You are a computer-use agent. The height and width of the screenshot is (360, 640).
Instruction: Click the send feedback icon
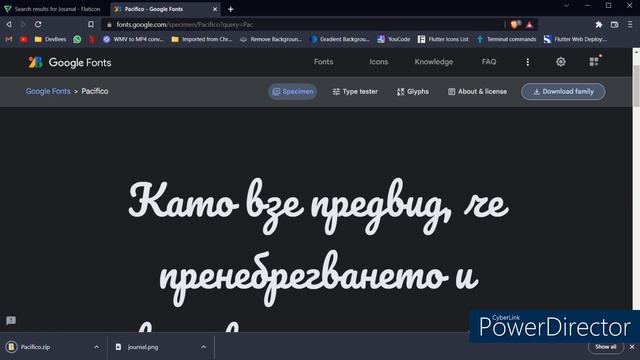11,320
